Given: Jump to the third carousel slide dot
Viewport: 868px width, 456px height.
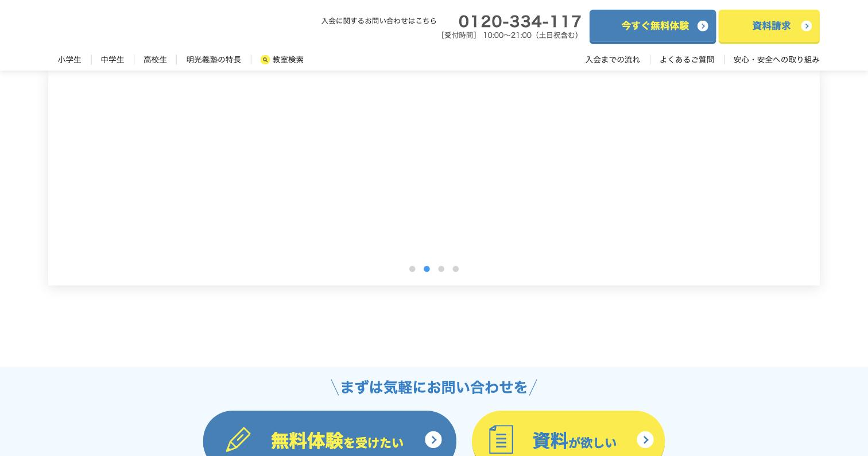Looking at the screenshot, I should [441, 269].
